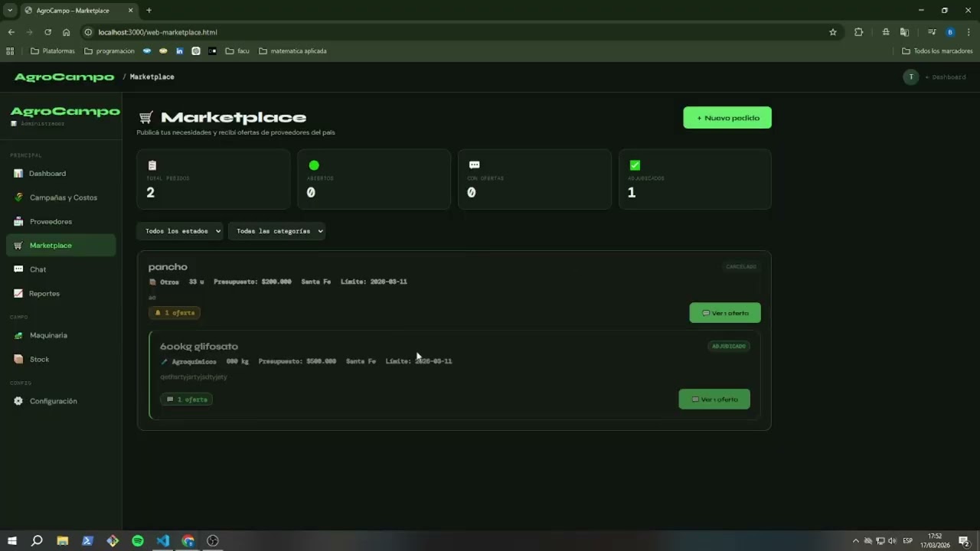Click the ADJUDICADO status badge
The image size is (980, 551).
(x=729, y=347)
